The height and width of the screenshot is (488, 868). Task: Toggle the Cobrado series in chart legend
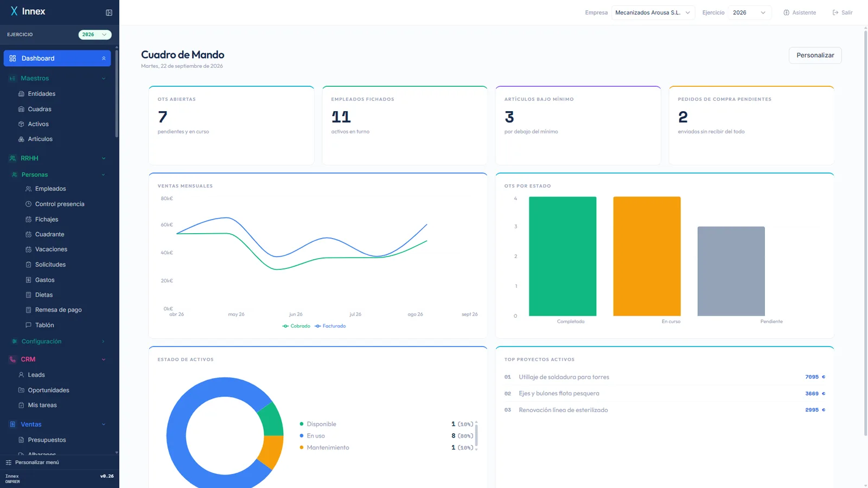[296, 326]
